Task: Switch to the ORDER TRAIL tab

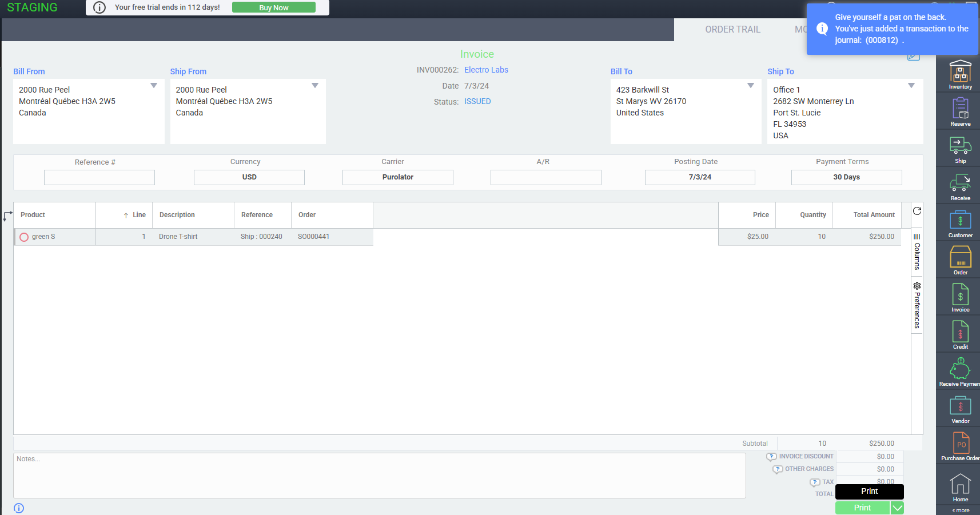Action: pyautogui.click(x=732, y=30)
